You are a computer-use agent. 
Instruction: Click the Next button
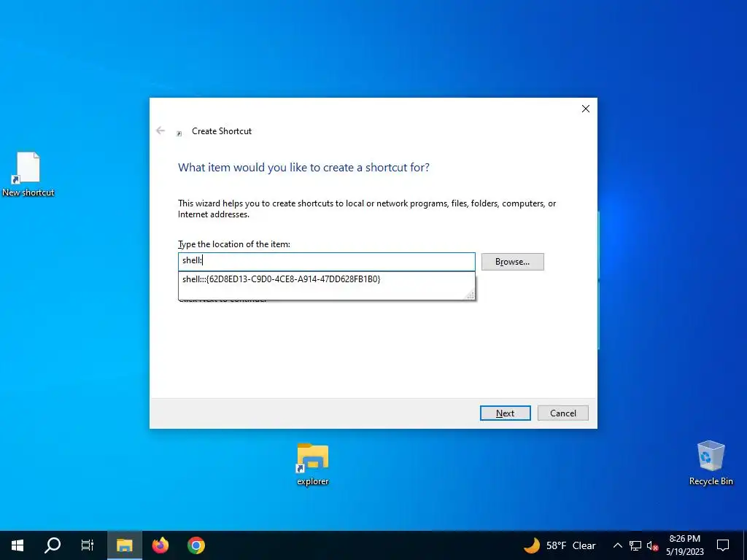(506, 413)
